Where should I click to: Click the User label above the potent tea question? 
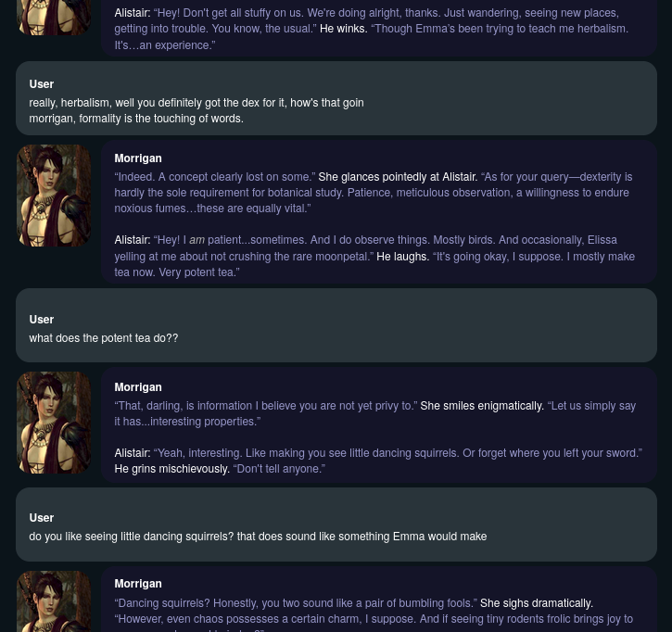click(42, 320)
